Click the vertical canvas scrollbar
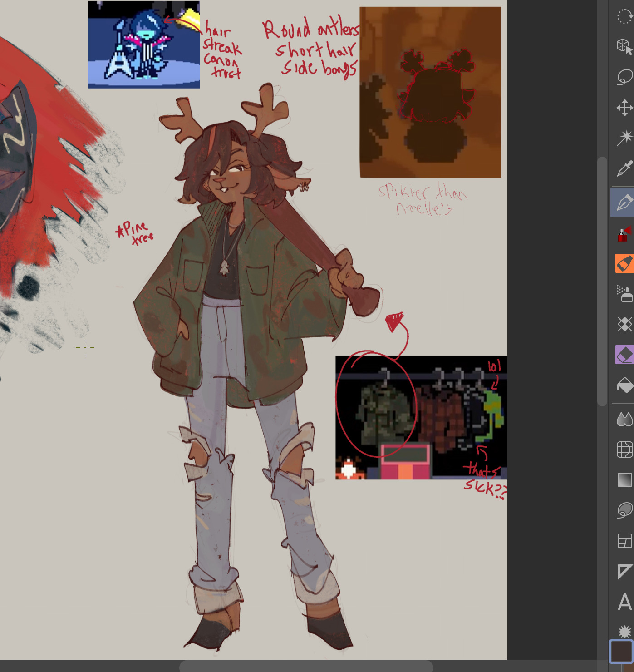Screen dimensions: 634x672 tap(602, 281)
